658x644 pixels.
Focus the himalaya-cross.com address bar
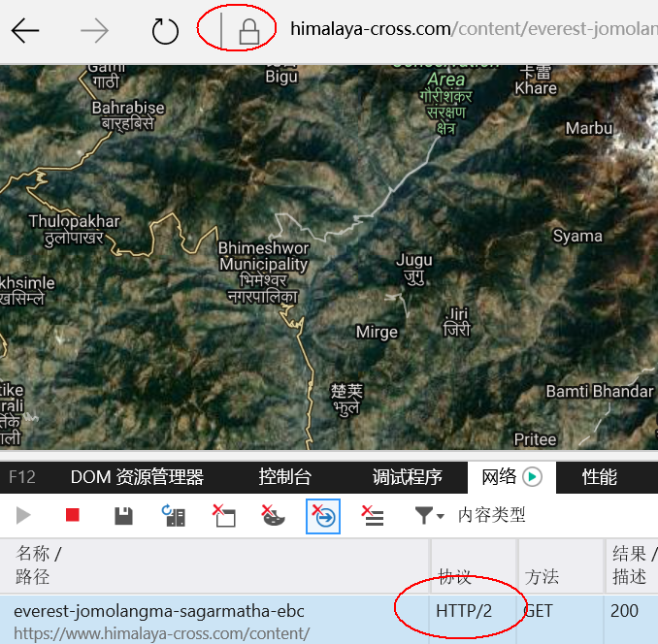coord(474,29)
